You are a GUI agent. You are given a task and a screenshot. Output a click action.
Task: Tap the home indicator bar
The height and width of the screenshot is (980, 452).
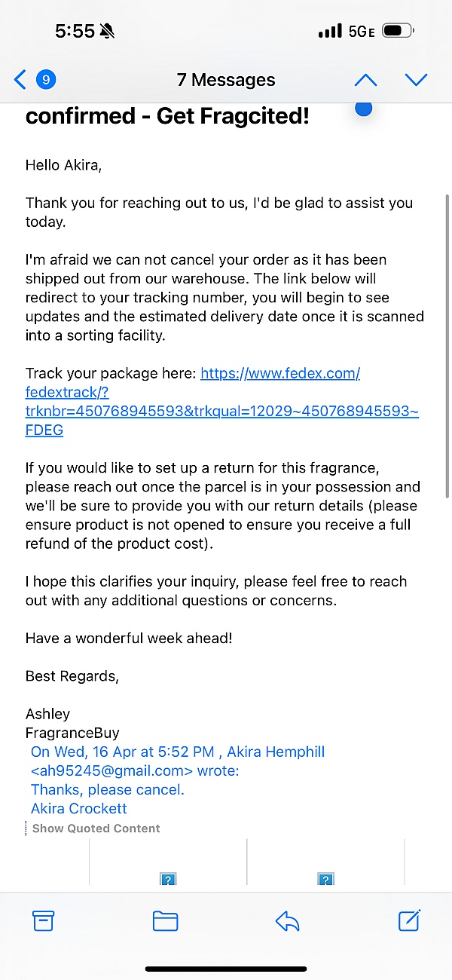click(x=226, y=969)
